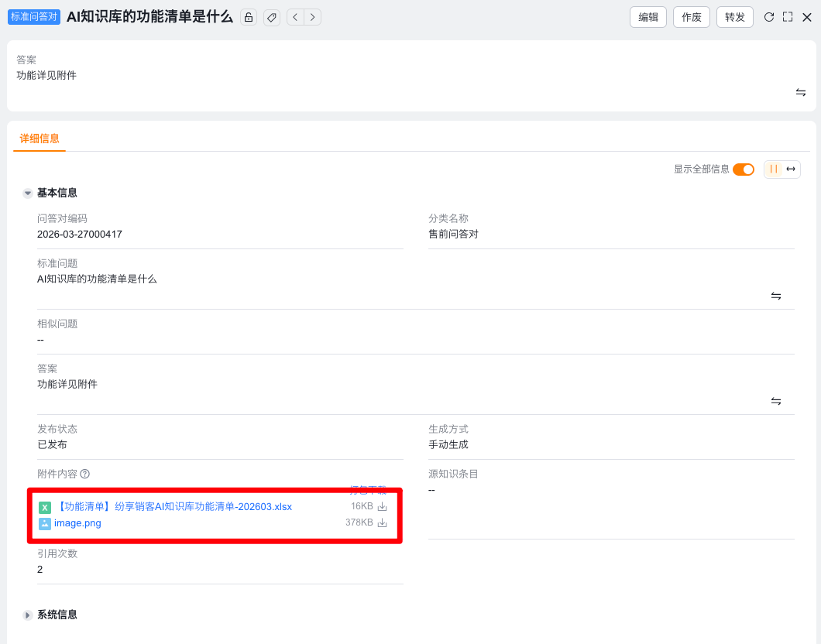The height and width of the screenshot is (644, 821).
Task: Click the tag icon beside the title
Action: point(272,17)
